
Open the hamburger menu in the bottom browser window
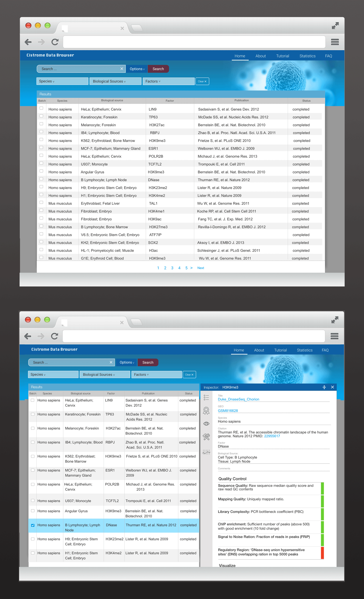coord(334,336)
